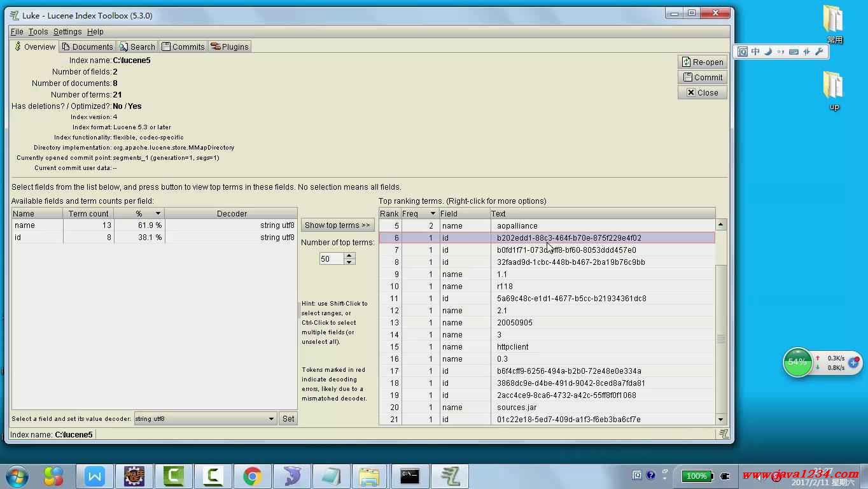Open the Windows Start menu
The width and height of the screenshot is (868, 489).
(x=17, y=476)
